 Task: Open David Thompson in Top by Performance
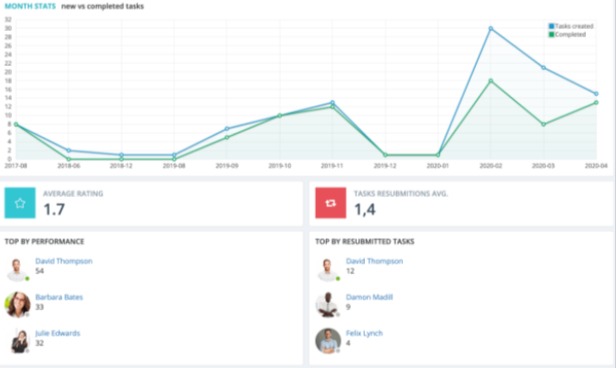pos(64,261)
